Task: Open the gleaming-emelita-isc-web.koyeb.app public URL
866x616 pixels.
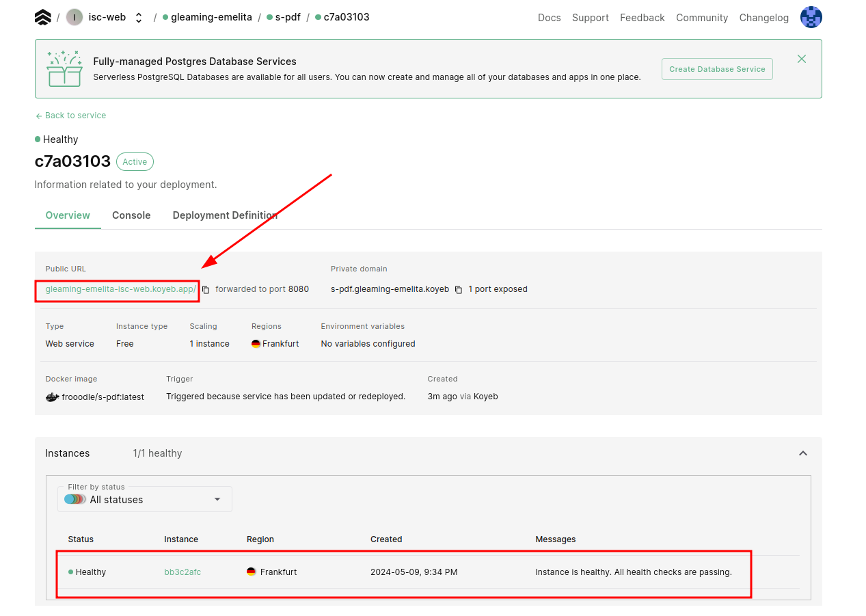Action: tap(121, 289)
